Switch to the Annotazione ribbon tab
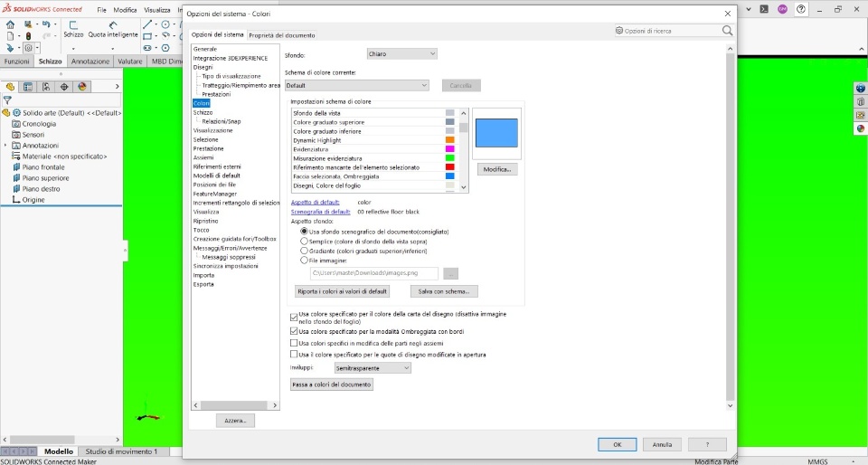This screenshot has width=868, height=465. [90, 62]
